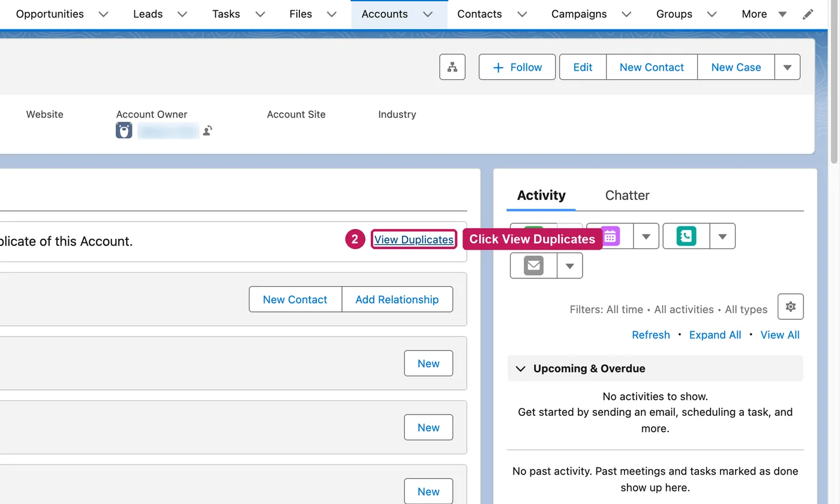
Task: Open more actions dropdown beside New Case
Action: [787, 67]
